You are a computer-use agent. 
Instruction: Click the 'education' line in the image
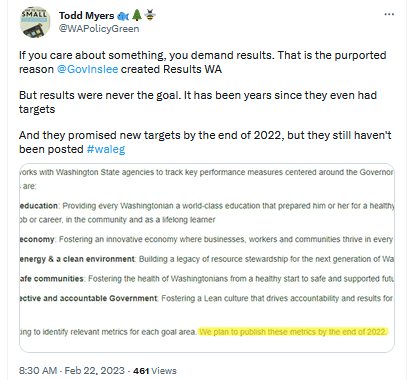(207, 213)
